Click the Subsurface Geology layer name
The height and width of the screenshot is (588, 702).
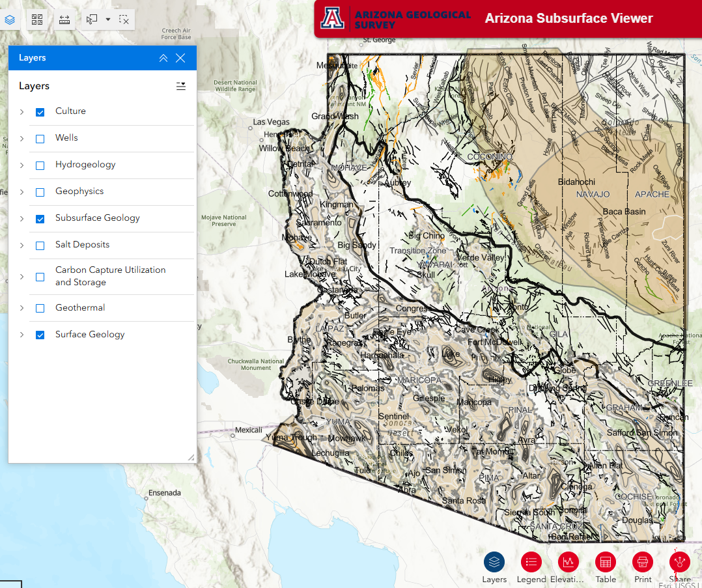[98, 217]
